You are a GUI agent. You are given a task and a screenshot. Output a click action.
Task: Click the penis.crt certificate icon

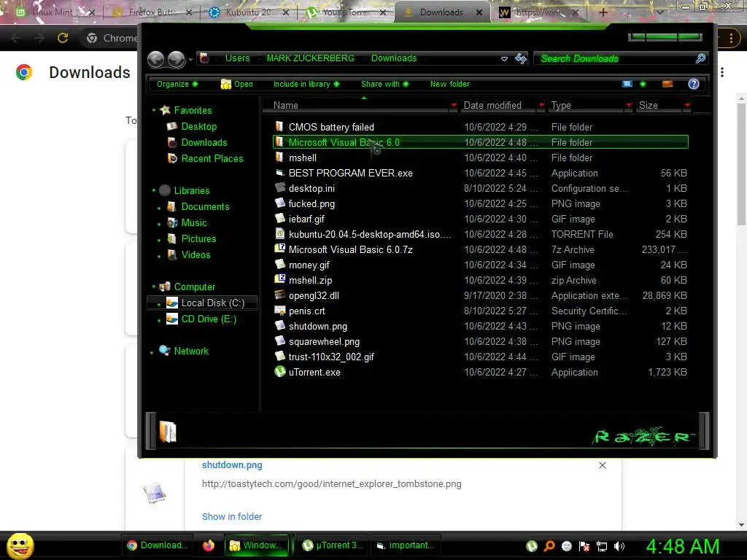(x=279, y=311)
